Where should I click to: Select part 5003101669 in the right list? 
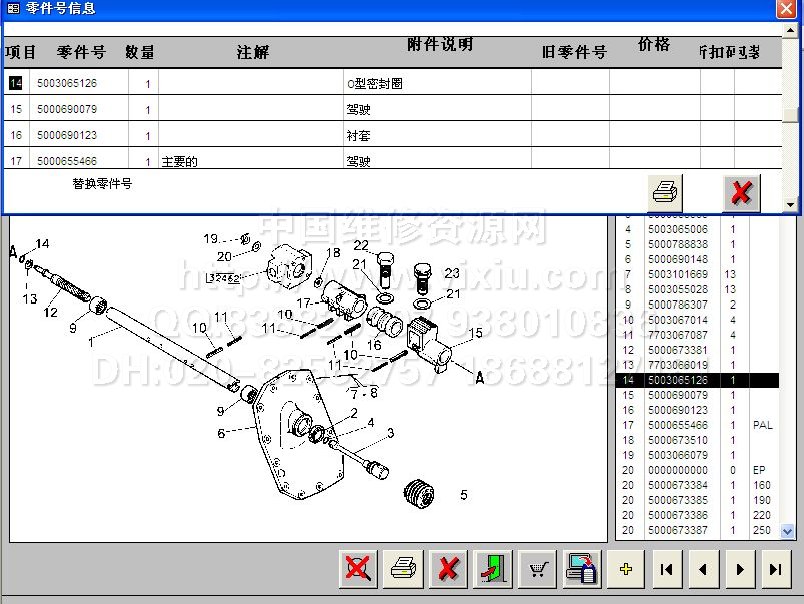[677, 274]
